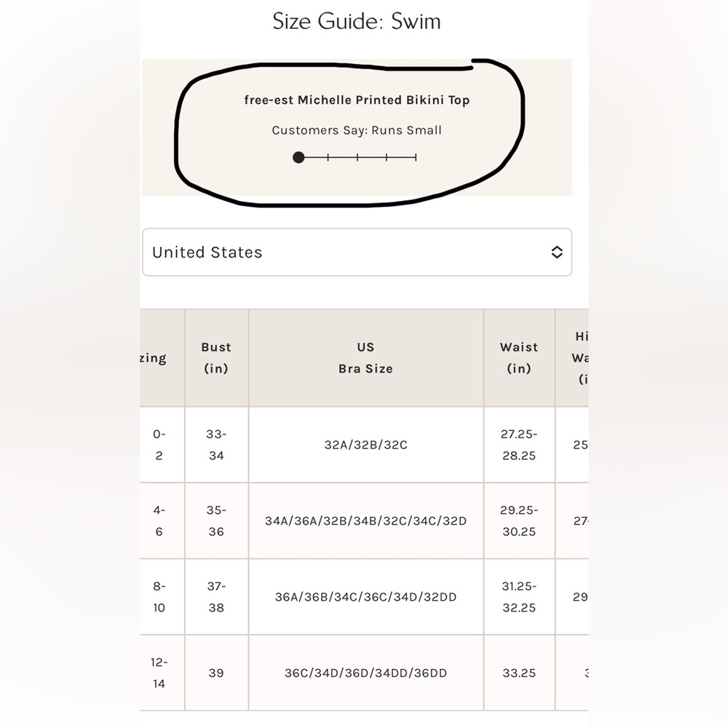This screenshot has width=728, height=728.
Task: Click the 'Waist (in)' column header
Action: point(519,358)
